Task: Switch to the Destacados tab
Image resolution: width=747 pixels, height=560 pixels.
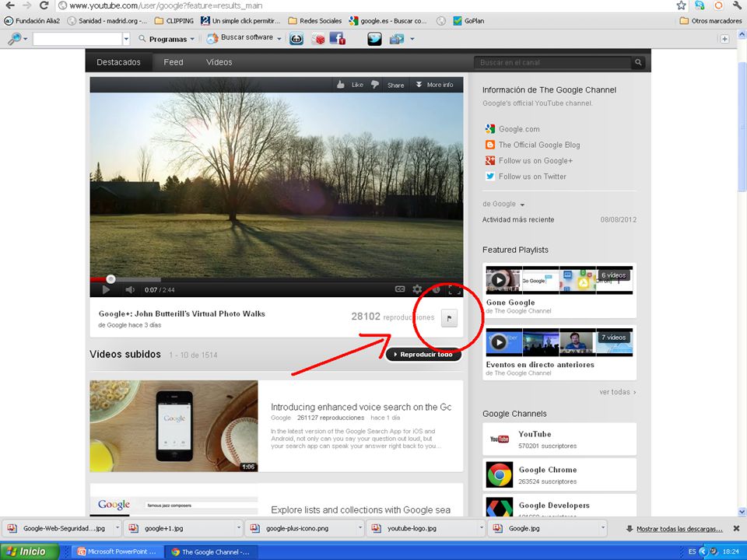Action: click(x=118, y=62)
